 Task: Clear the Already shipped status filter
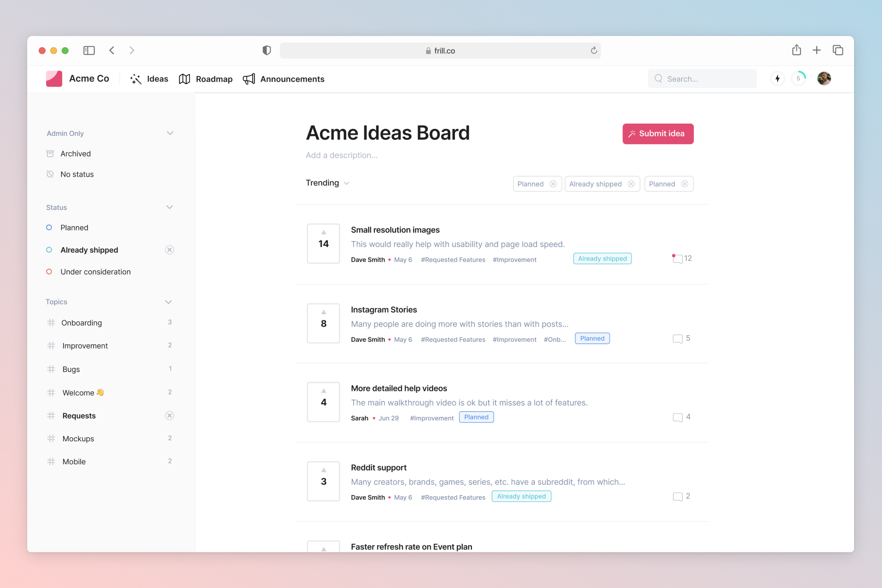click(x=169, y=250)
